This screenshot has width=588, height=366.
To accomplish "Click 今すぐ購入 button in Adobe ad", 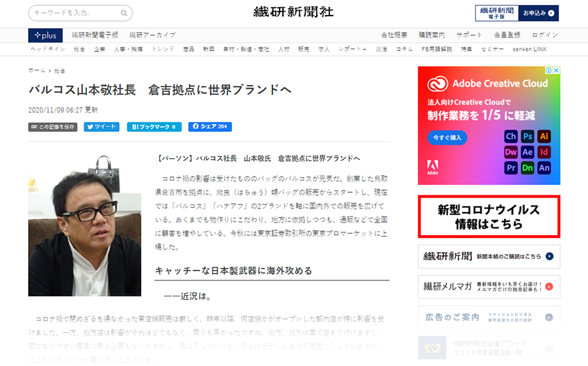I will pyautogui.click(x=447, y=138).
